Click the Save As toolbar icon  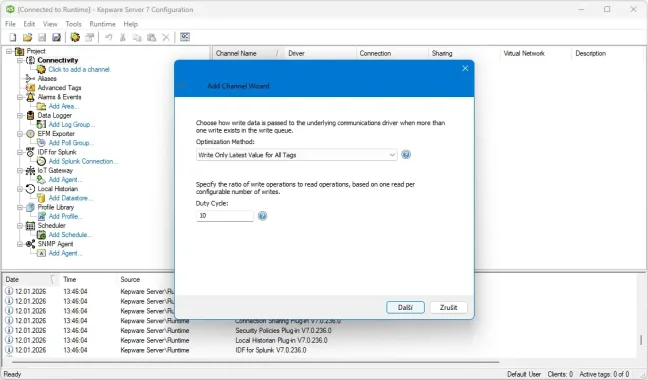click(56, 38)
